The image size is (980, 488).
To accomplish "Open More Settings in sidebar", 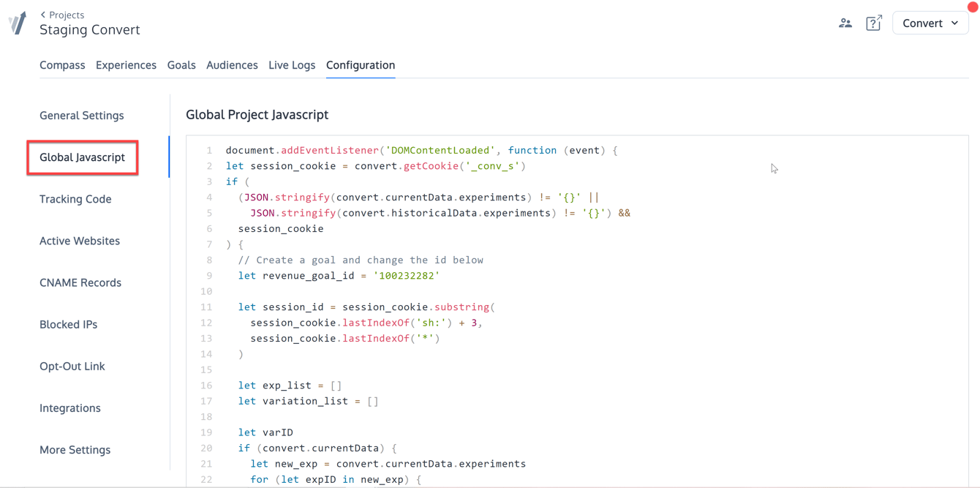I will pyautogui.click(x=75, y=449).
